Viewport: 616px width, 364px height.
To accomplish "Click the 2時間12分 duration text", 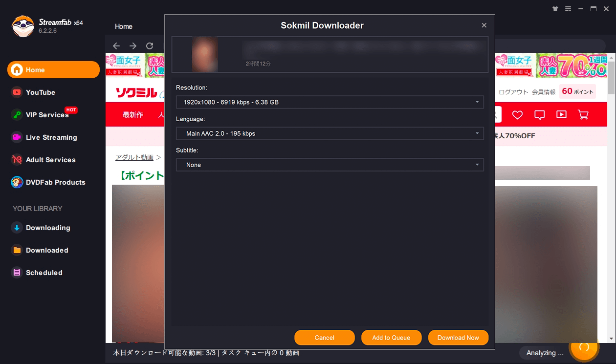I will [258, 64].
